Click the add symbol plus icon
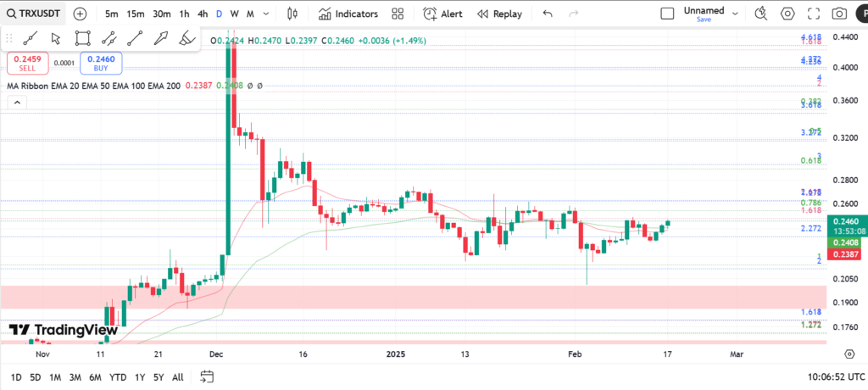 80,14
